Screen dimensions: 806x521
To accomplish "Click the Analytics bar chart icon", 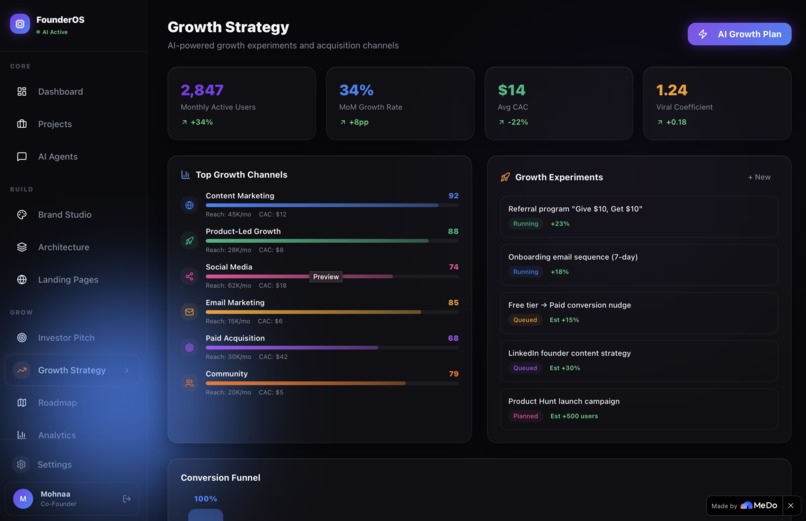I will (22, 435).
